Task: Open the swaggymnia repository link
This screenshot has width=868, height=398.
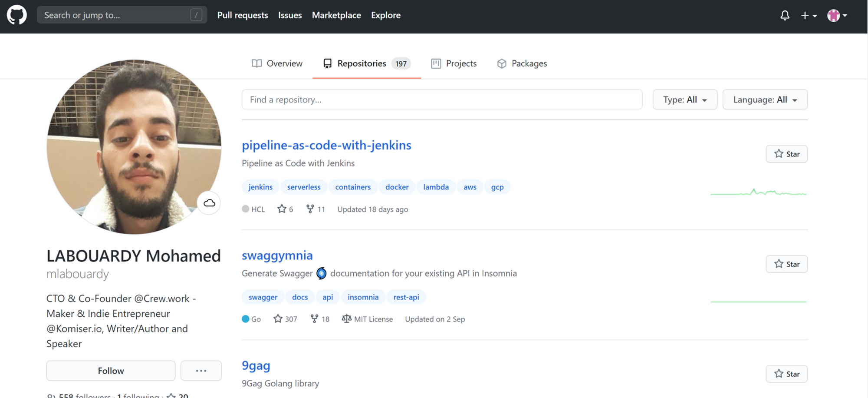Action: click(277, 255)
